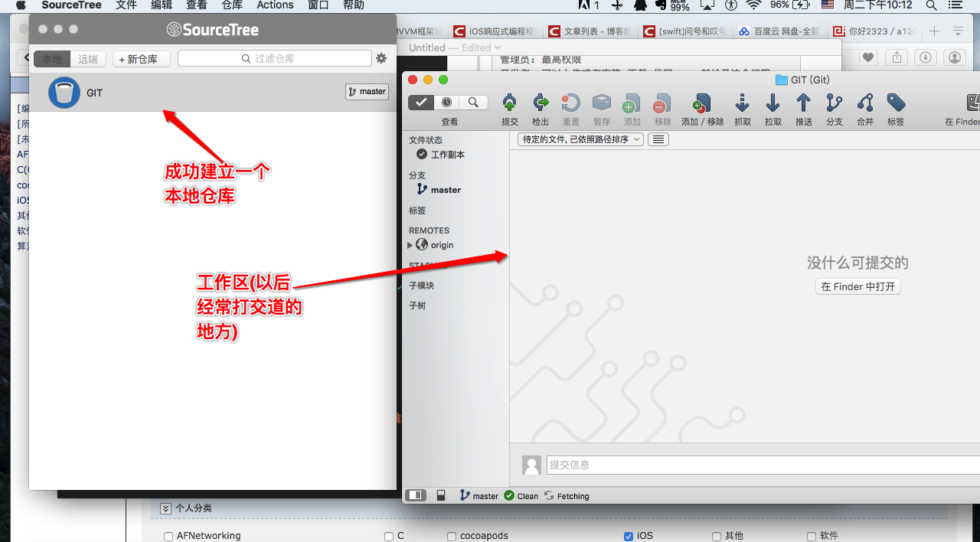
Task: Collapse the 个人分类 section chevron
Action: click(165, 508)
